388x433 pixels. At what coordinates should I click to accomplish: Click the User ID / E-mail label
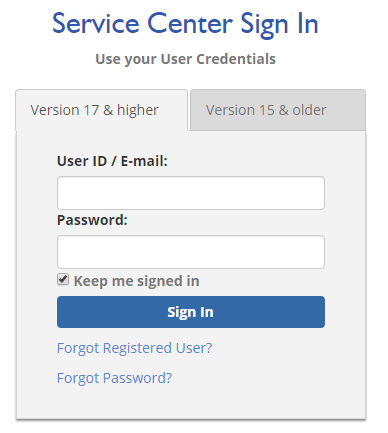[112, 161]
